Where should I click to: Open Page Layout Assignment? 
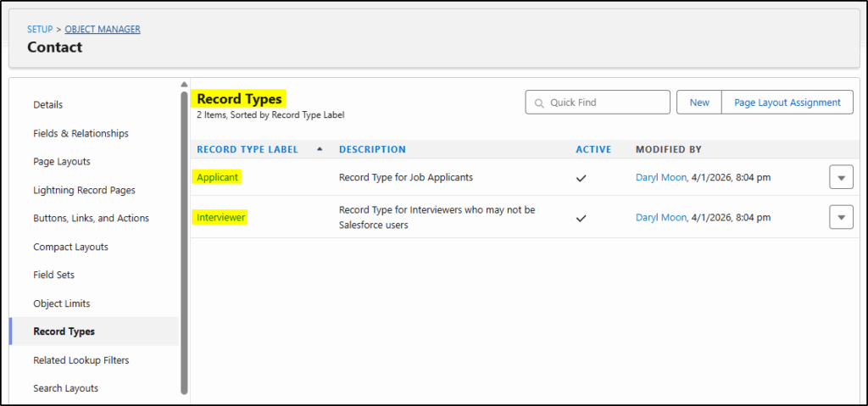pos(787,103)
